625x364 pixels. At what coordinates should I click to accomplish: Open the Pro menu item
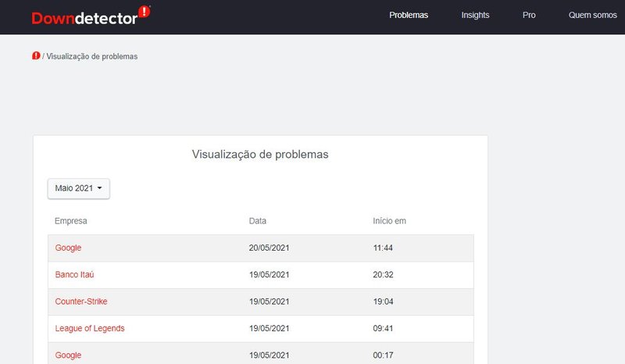click(x=529, y=15)
